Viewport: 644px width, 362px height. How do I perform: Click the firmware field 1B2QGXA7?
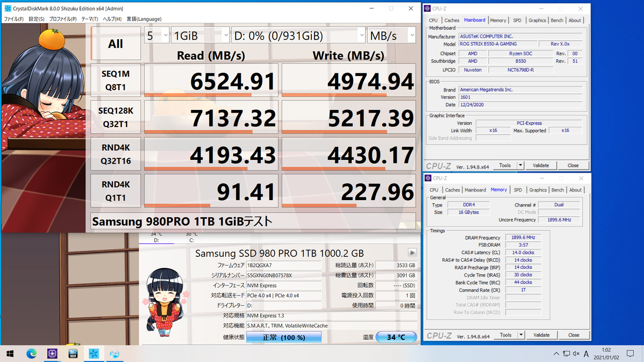[284, 265]
